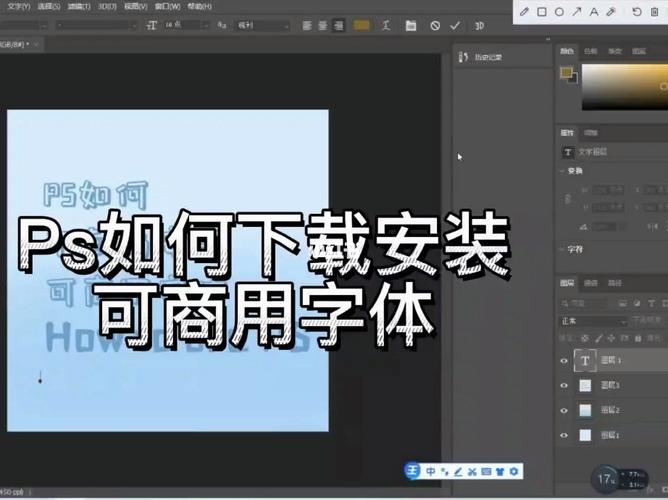Open the 帮助(H) menu

click(199, 6)
